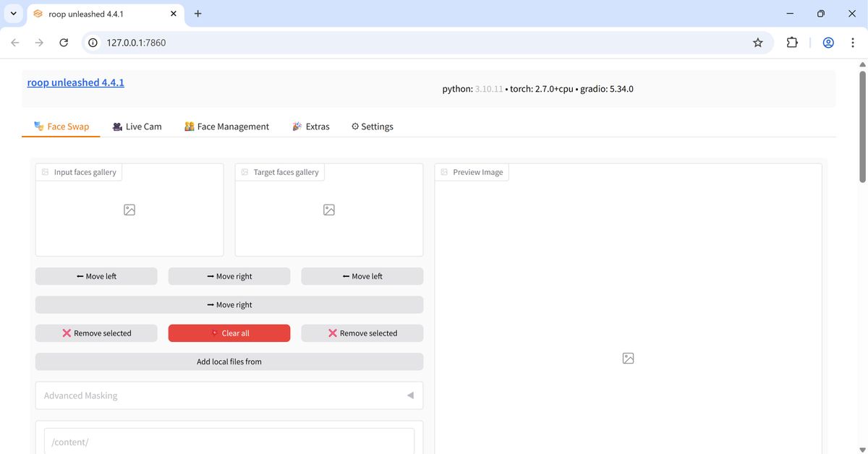
Task: Click the Target faces gallery placeholder image icon
Action: click(x=329, y=210)
